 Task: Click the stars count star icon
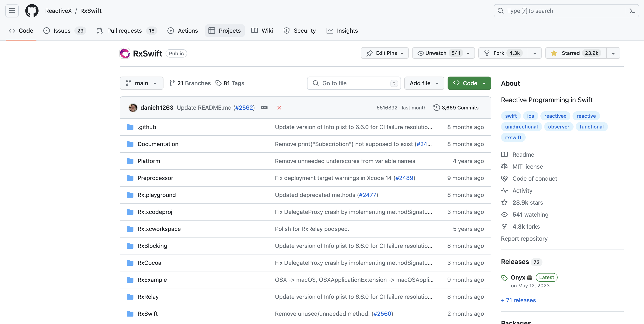tap(504, 202)
